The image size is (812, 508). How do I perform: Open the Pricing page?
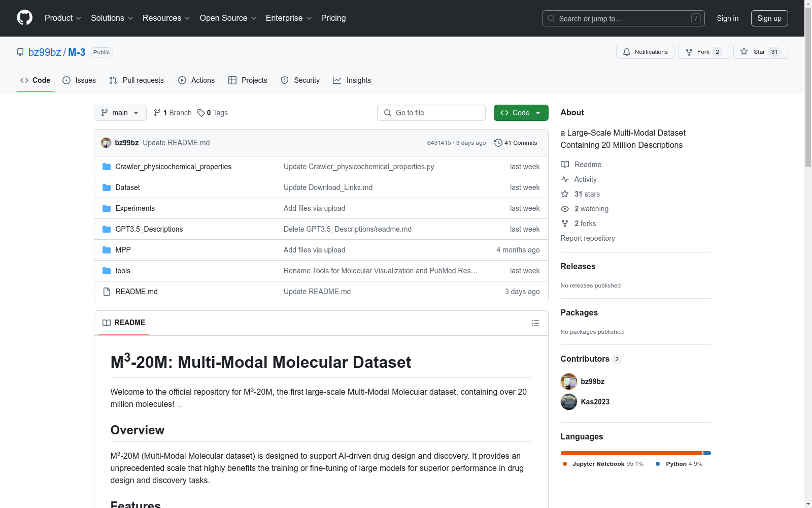[333, 18]
